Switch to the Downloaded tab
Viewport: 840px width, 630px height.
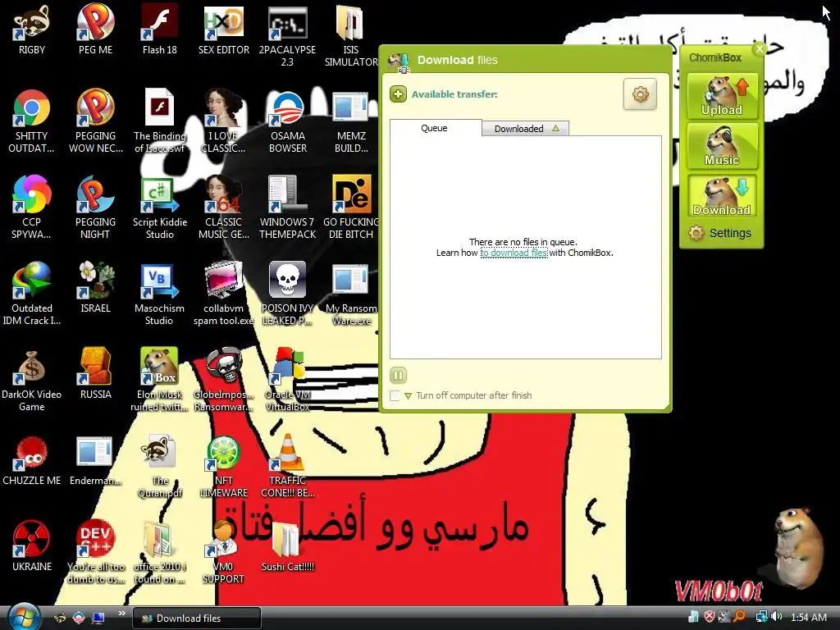[x=525, y=129]
